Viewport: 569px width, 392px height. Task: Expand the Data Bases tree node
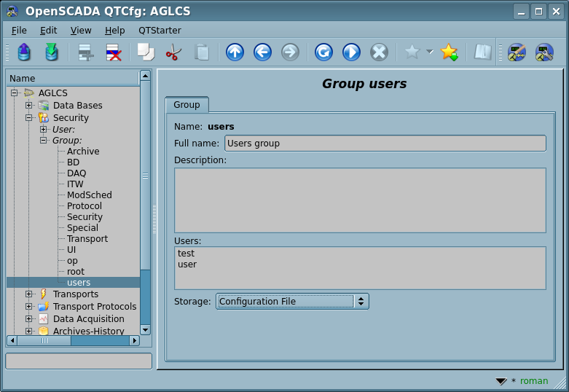pos(29,106)
